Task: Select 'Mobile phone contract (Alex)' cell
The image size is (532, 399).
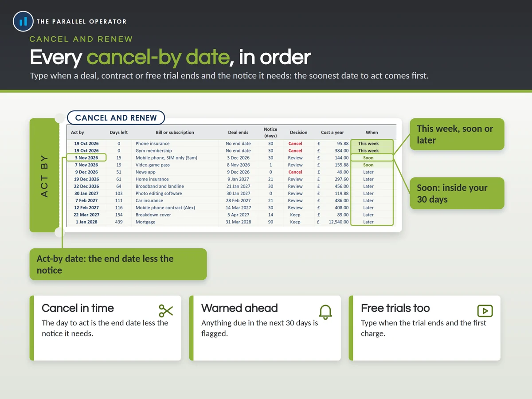Action: (x=165, y=207)
